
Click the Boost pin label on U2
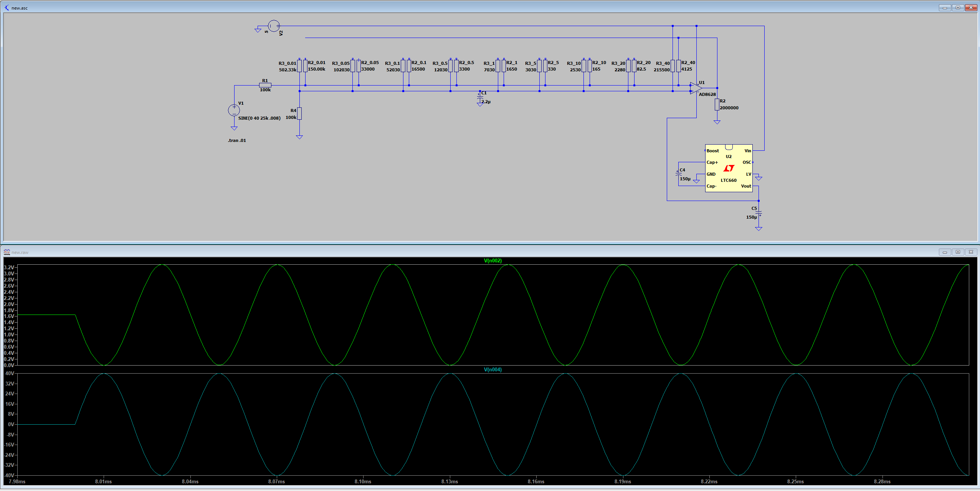coord(713,151)
